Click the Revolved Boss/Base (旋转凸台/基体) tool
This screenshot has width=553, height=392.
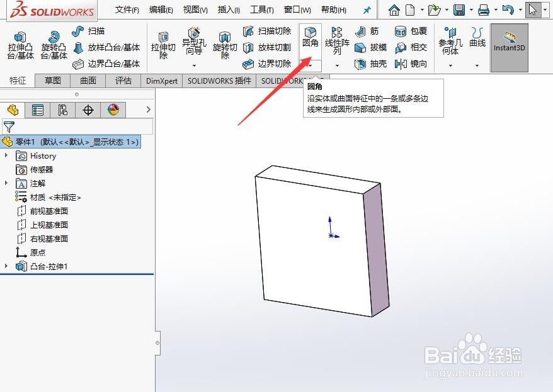[x=54, y=46]
